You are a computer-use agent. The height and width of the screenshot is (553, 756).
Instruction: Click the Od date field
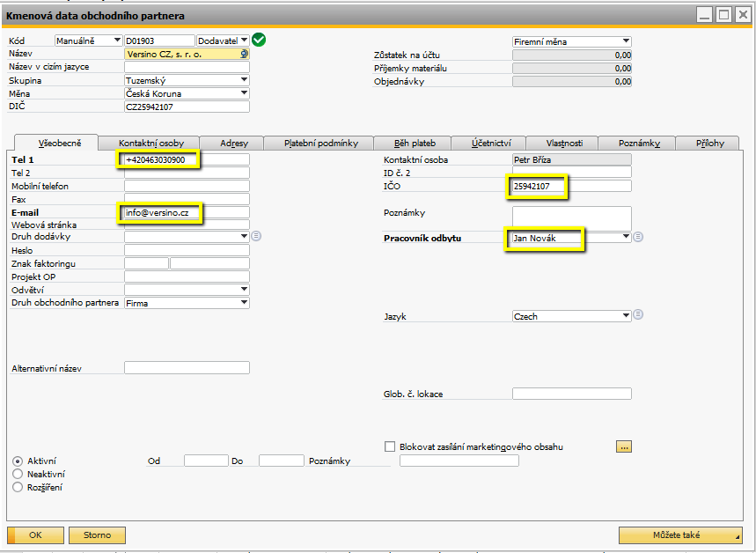(x=206, y=461)
